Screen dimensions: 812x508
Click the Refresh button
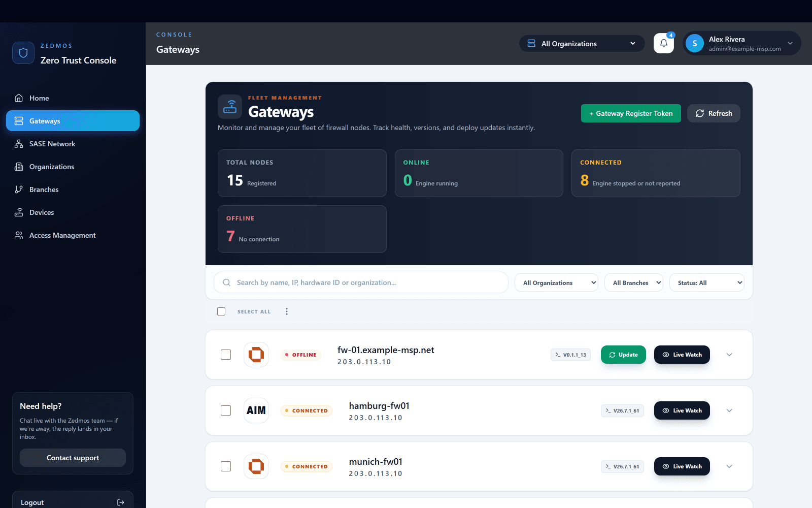pyautogui.click(x=714, y=113)
